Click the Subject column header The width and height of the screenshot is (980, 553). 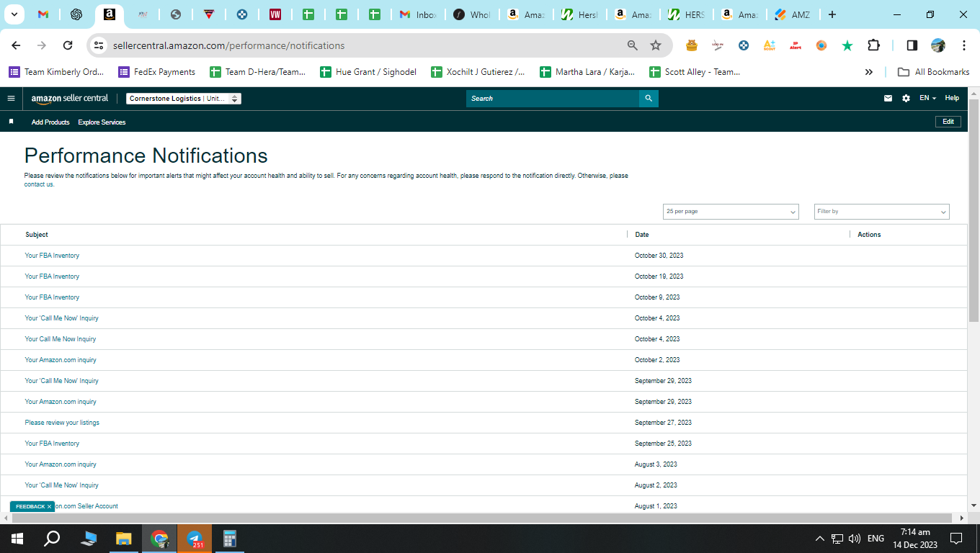pos(37,235)
